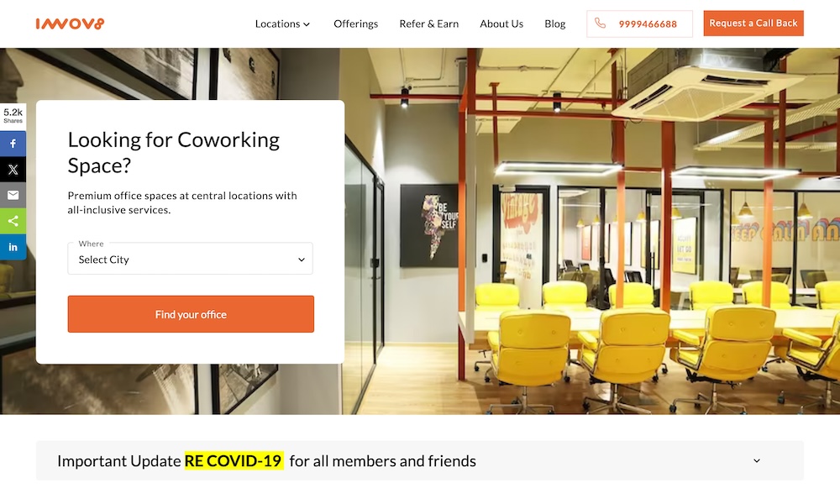Click the Innov8 logo
Image resolution: width=840 pixels, height=504 pixels.
71,24
